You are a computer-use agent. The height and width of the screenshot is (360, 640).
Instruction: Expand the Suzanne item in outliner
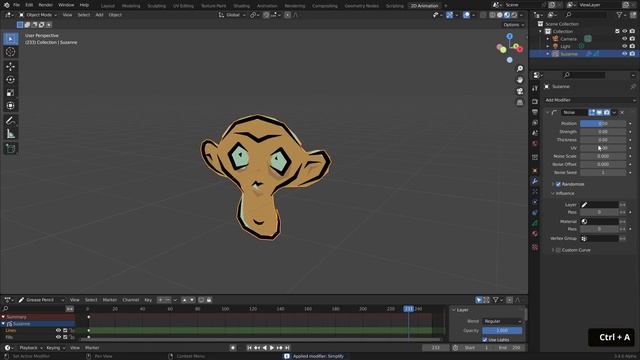click(548, 54)
